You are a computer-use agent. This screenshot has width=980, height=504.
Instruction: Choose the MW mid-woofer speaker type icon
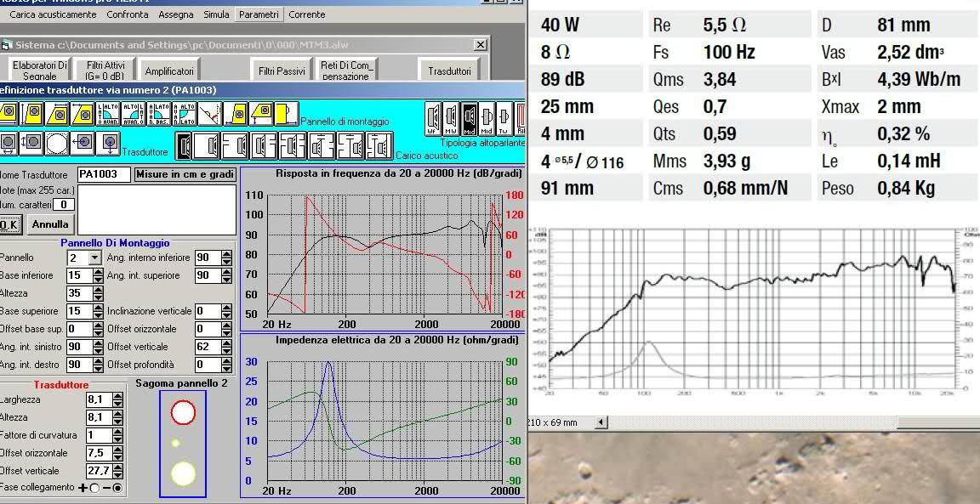click(451, 118)
